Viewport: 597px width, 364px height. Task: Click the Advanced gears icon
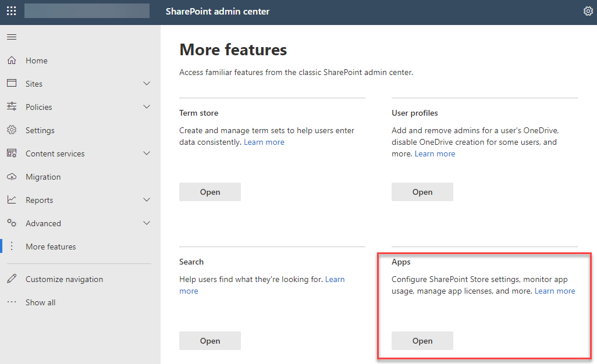[12, 223]
